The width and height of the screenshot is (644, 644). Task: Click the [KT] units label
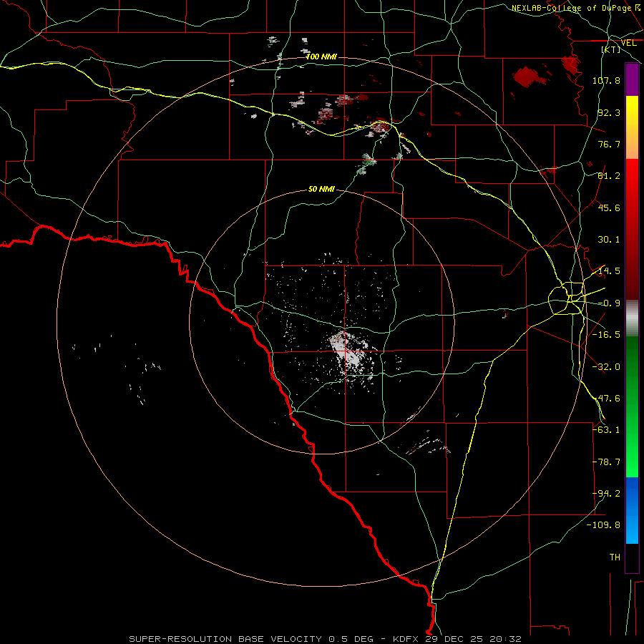[611, 49]
